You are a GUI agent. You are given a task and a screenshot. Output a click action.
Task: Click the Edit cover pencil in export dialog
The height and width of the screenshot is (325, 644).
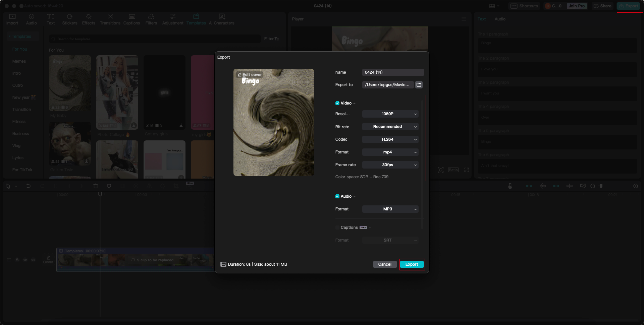tap(239, 75)
